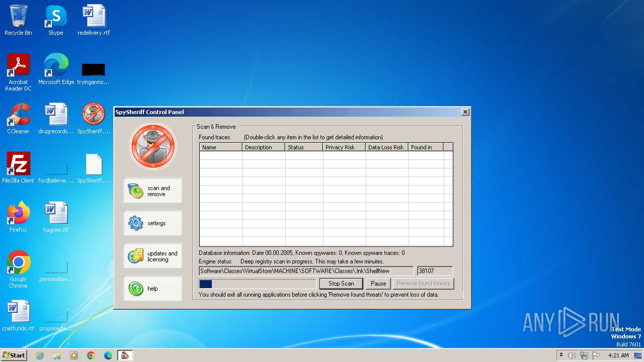Show hidden tray icons arrow

[561, 355]
